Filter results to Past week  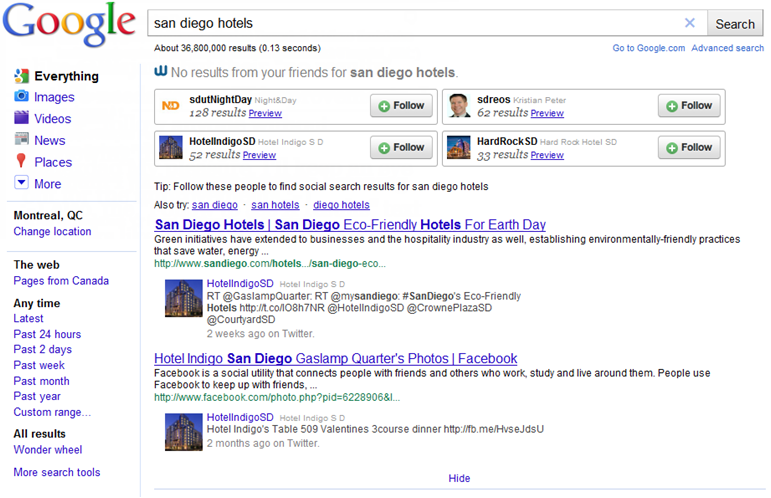tap(39, 365)
